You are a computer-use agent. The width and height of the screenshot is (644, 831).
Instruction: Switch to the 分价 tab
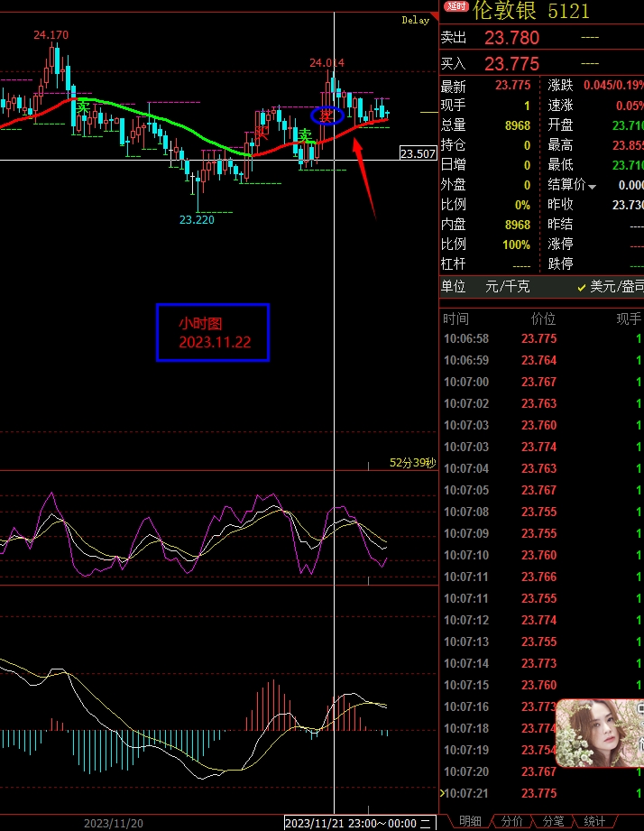[x=511, y=821]
